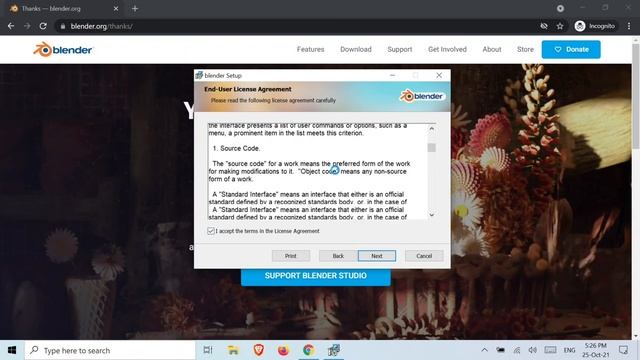Close the Thanks — blender.org tab
The image size is (640, 360).
point(116,8)
